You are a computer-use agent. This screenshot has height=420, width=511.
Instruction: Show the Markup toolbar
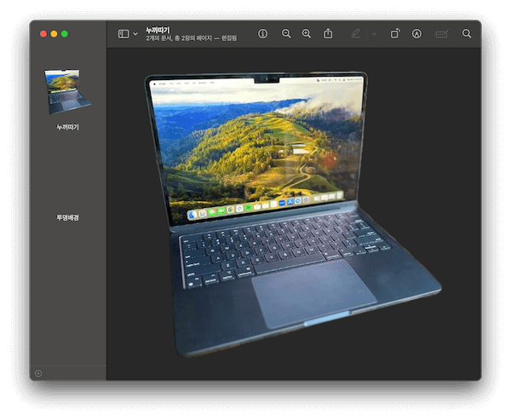(416, 33)
